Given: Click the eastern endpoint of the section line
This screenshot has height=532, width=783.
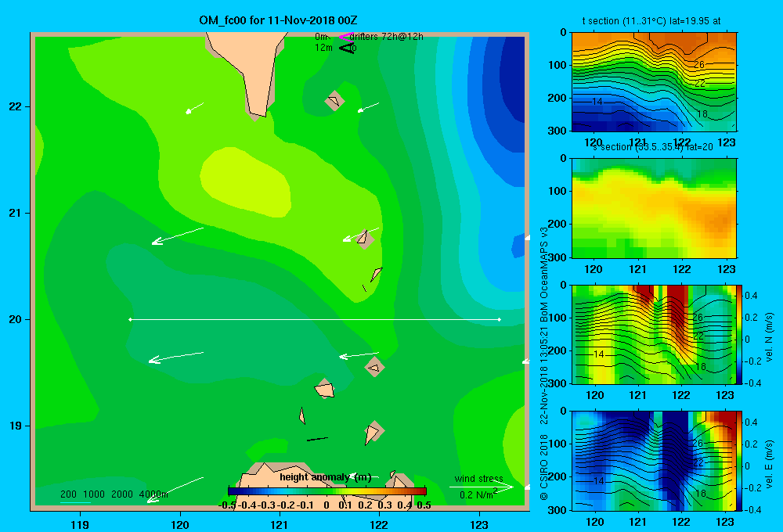Looking at the screenshot, I should click(500, 319).
